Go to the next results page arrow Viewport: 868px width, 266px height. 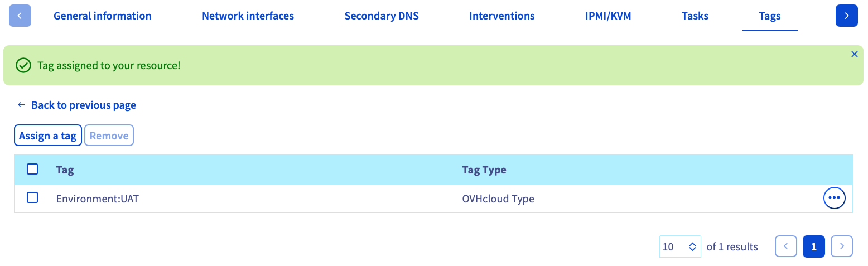click(x=842, y=246)
